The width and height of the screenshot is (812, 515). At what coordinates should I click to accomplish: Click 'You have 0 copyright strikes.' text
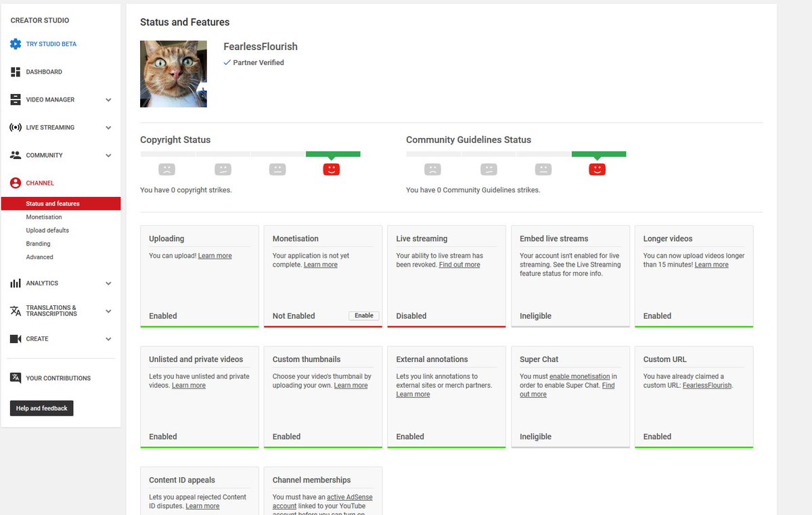click(186, 190)
